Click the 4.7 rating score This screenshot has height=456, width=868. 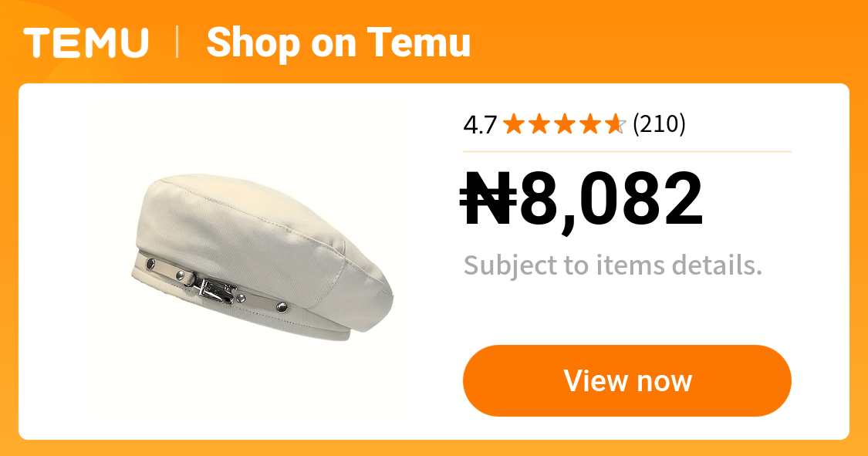coord(480,124)
